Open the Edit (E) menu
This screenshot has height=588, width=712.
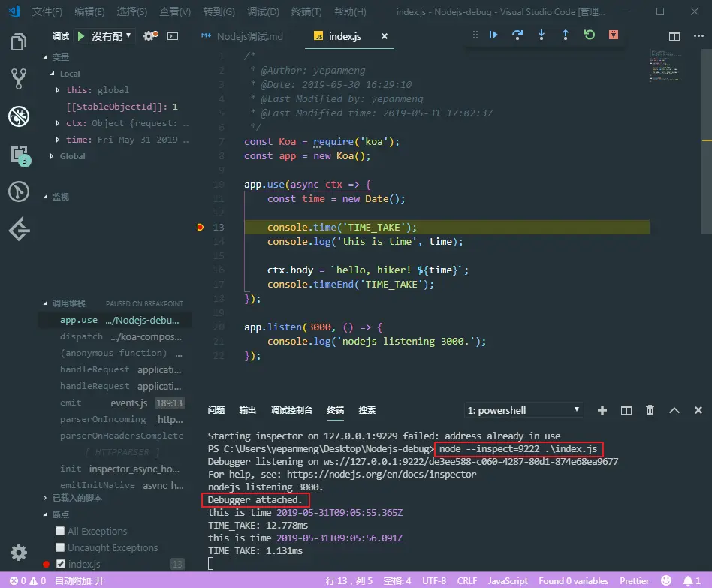pyautogui.click(x=89, y=11)
